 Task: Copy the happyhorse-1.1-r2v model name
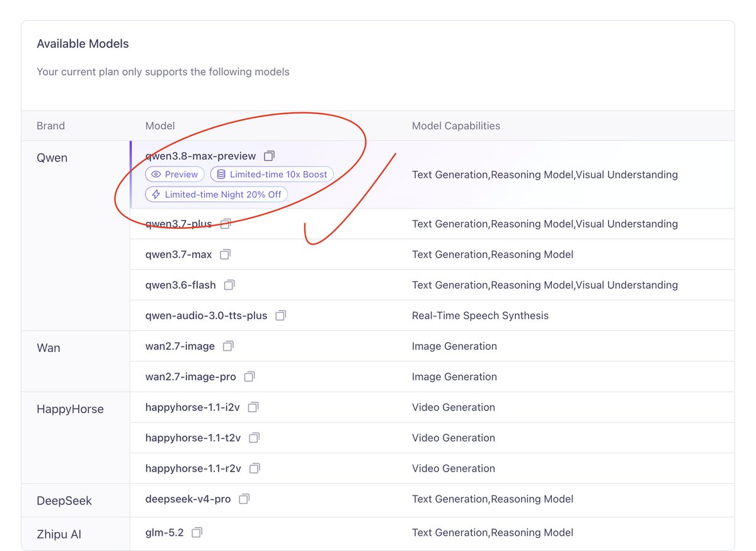(255, 468)
